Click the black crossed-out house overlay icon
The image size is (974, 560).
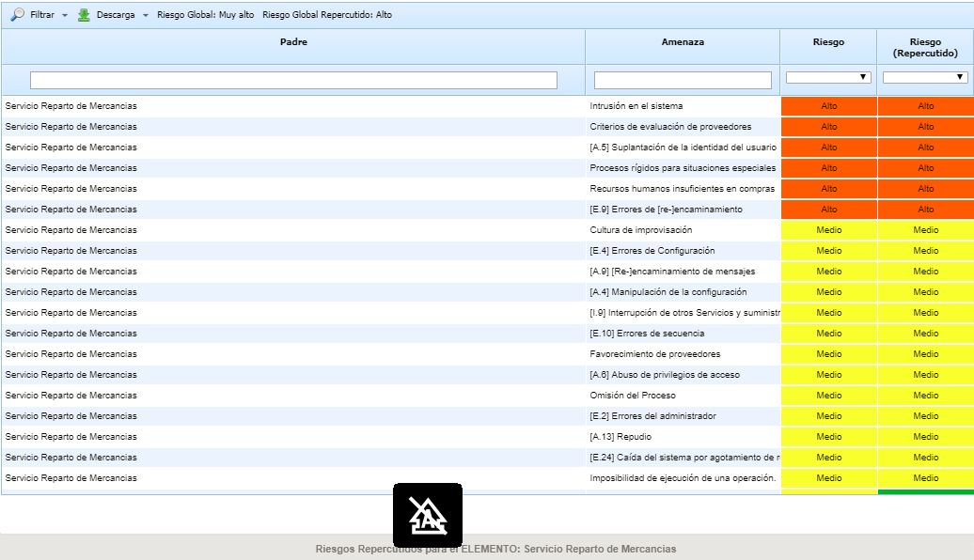point(427,515)
